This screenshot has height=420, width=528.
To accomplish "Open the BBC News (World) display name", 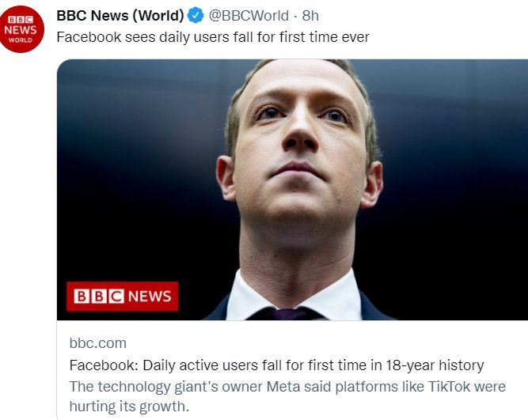I will pos(120,16).
